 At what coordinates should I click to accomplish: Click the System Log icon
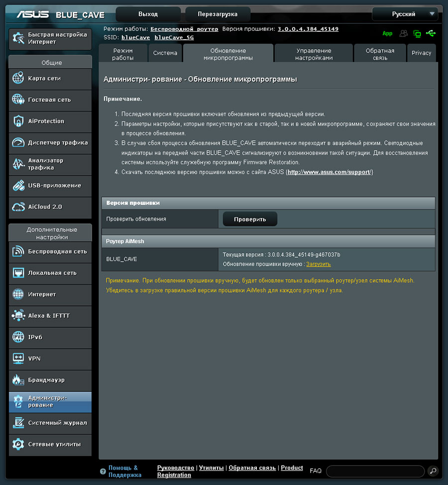pyautogui.click(x=18, y=422)
